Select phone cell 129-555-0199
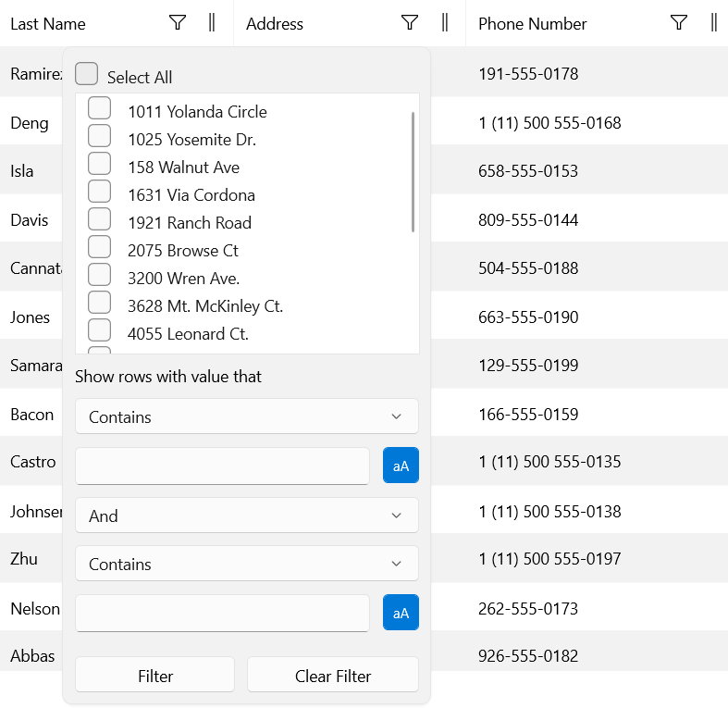728x708 pixels. click(528, 366)
